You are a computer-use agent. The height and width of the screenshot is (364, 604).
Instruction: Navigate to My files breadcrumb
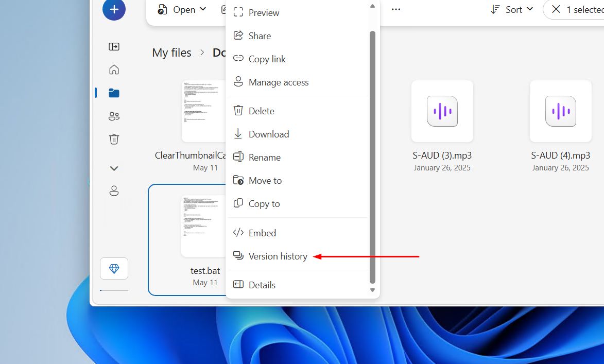click(x=172, y=53)
